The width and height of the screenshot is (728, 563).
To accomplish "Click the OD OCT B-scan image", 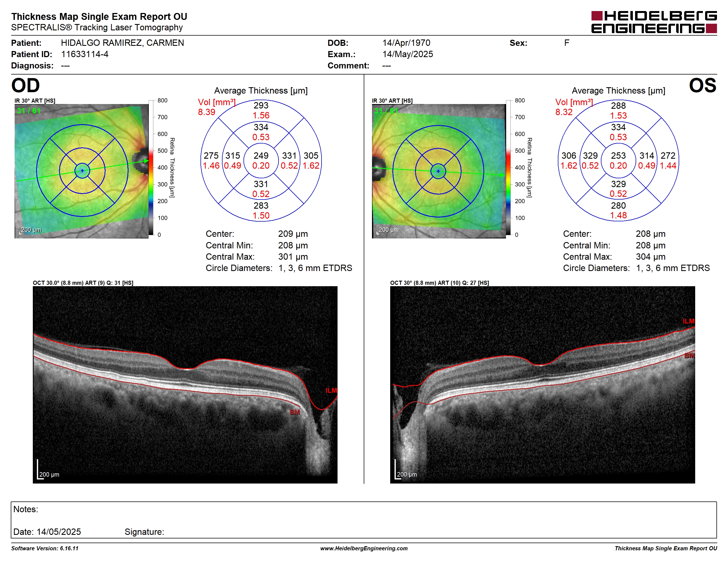I will [185, 384].
